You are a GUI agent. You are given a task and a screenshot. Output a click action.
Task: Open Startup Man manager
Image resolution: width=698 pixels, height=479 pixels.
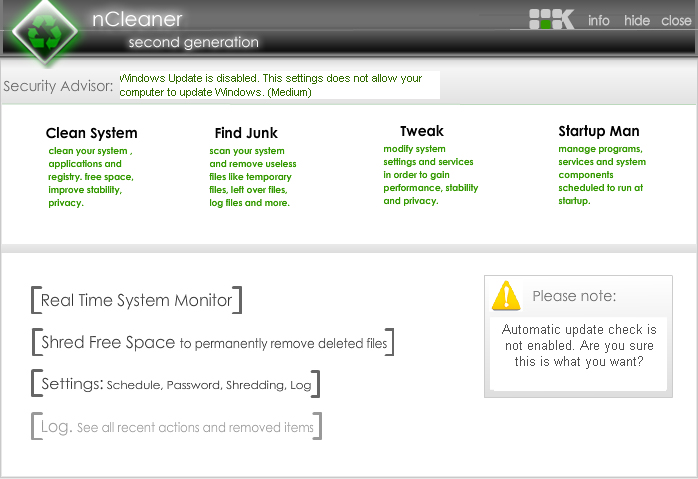[x=598, y=131]
